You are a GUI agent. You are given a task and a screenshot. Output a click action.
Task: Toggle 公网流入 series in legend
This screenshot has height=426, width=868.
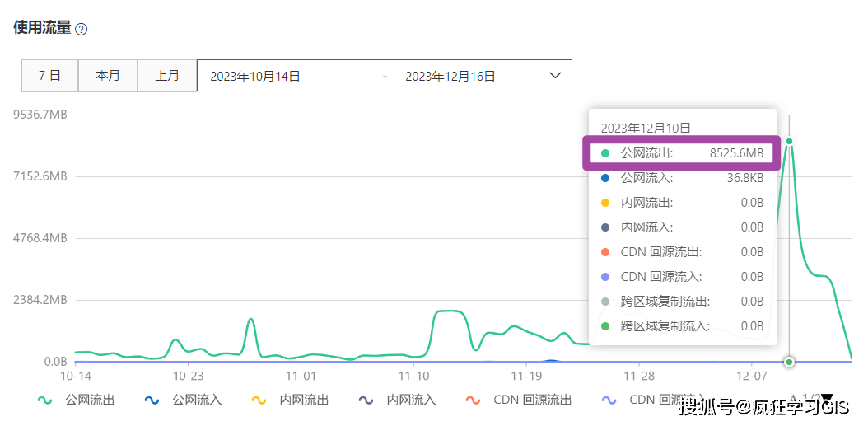click(x=183, y=400)
